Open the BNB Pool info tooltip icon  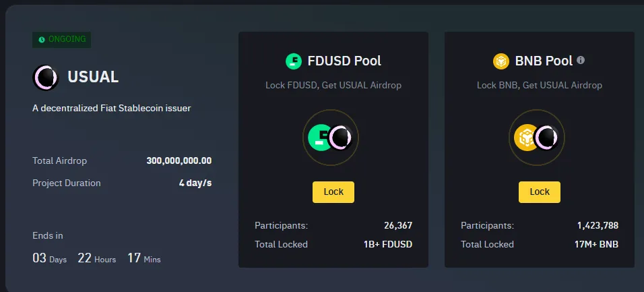pyautogui.click(x=581, y=60)
